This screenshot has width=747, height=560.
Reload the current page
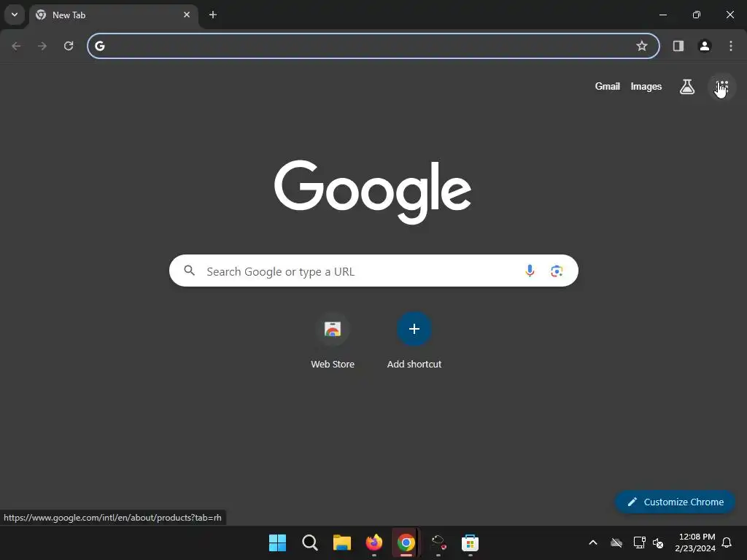(69, 46)
